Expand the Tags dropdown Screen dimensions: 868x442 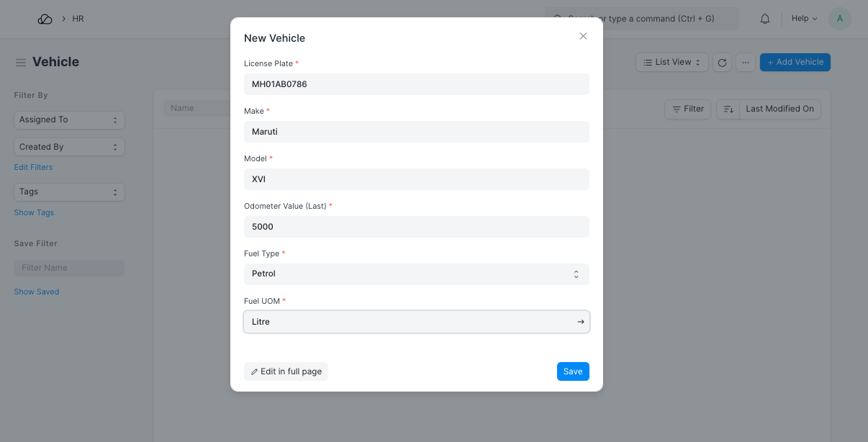[69, 192]
